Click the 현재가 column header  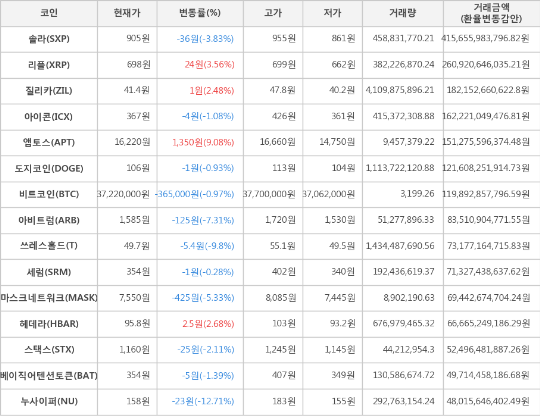127,13
